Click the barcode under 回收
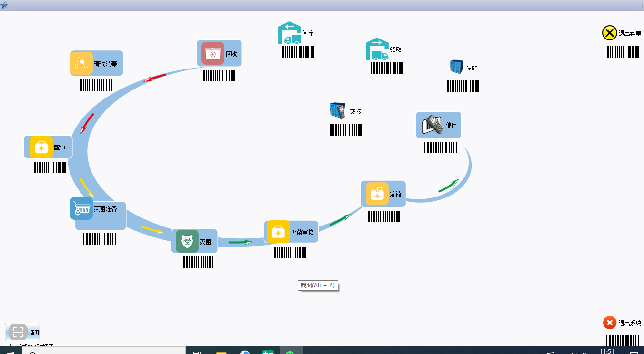Image resolution: width=644 pixels, height=354 pixels. click(x=219, y=76)
